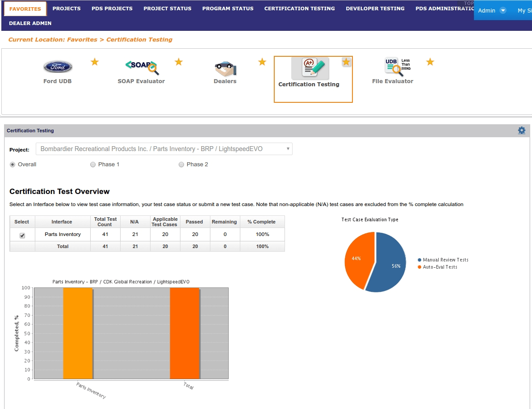Image resolution: width=532 pixels, height=409 pixels.
Task: Click the Total Test Count column header
Action: point(105,222)
